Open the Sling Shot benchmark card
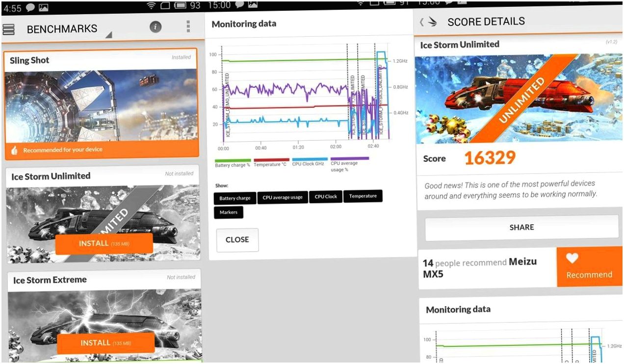Viewport: 624px width, 364px height. click(102, 104)
